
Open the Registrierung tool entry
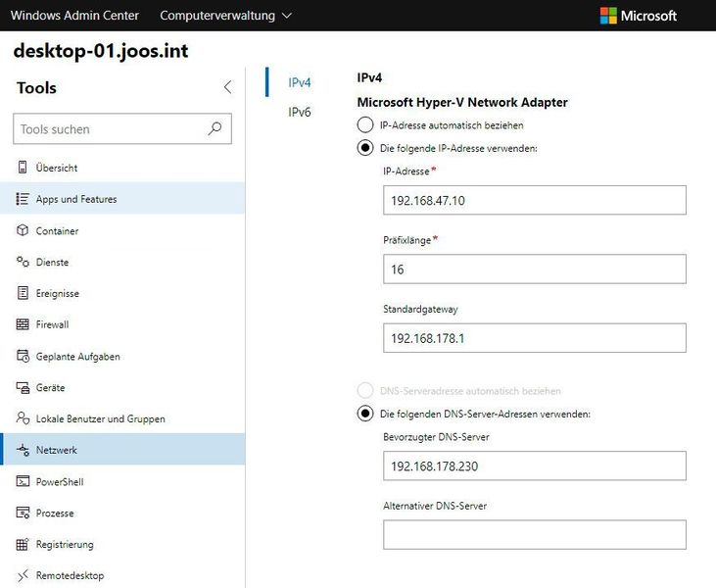(122, 544)
